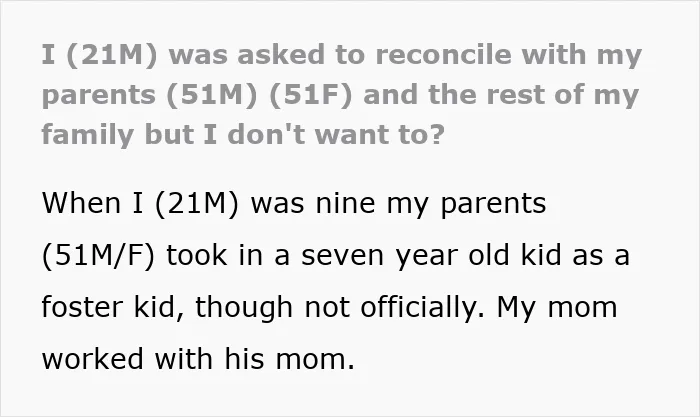The height and width of the screenshot is (417, 700).
Task: Click "My mom" at the end of the third body line
Action: tap(557, 308)
